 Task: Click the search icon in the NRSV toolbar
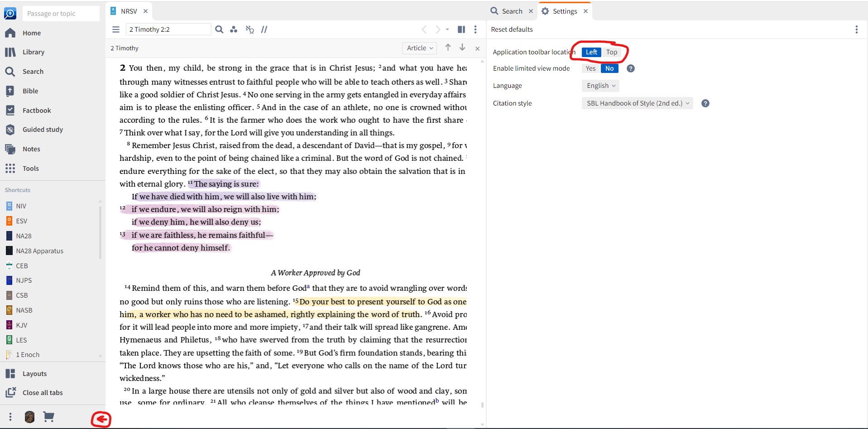click(x=219, y=29)
